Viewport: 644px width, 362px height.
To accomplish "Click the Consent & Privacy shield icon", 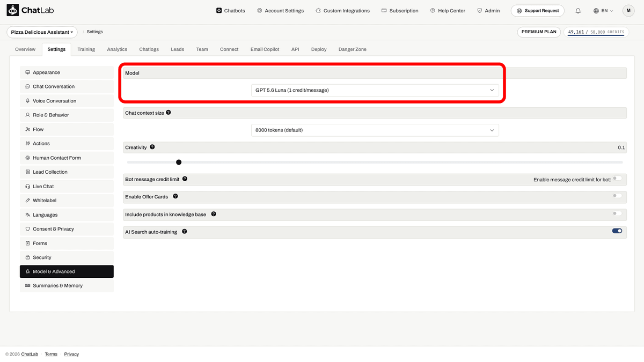I will [x=27, y=229].
